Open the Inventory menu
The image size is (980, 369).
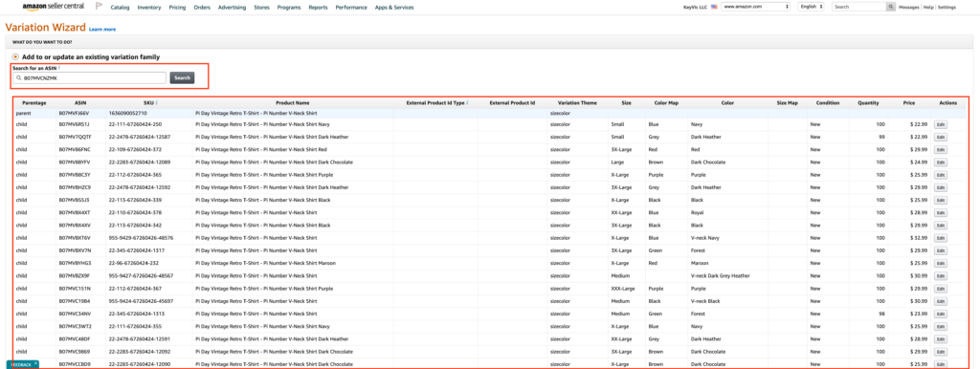tap(148, 8)
